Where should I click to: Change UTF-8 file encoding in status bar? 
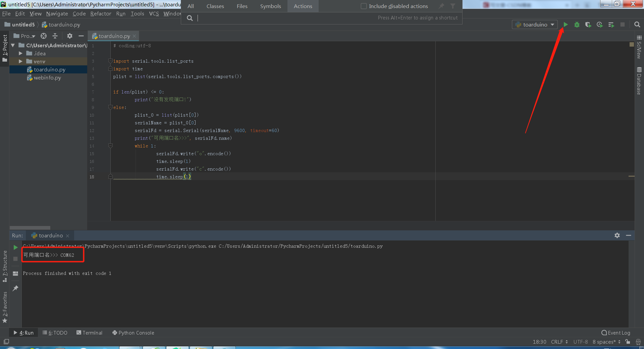(x=581, y=342)
